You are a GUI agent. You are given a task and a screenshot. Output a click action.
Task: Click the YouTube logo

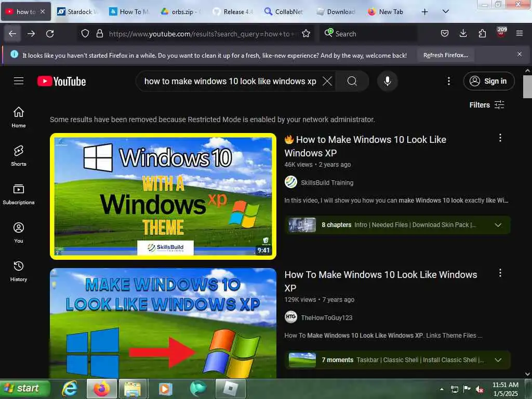click(61, 81)
